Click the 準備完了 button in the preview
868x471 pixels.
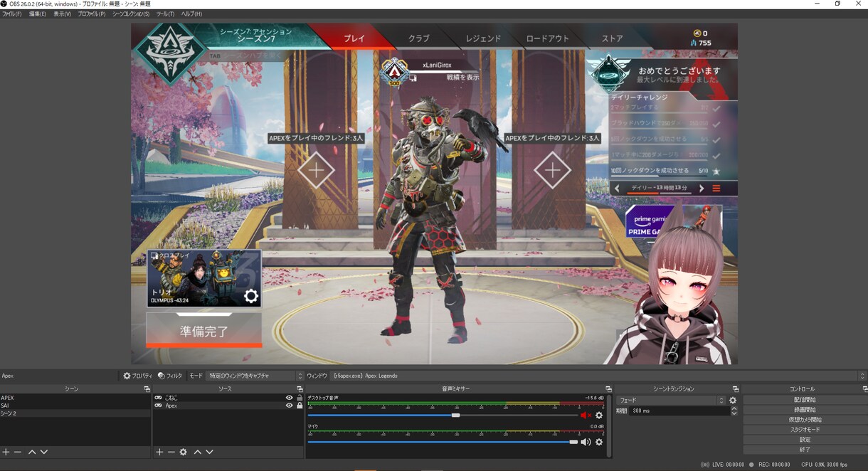[x=203, y=332]
